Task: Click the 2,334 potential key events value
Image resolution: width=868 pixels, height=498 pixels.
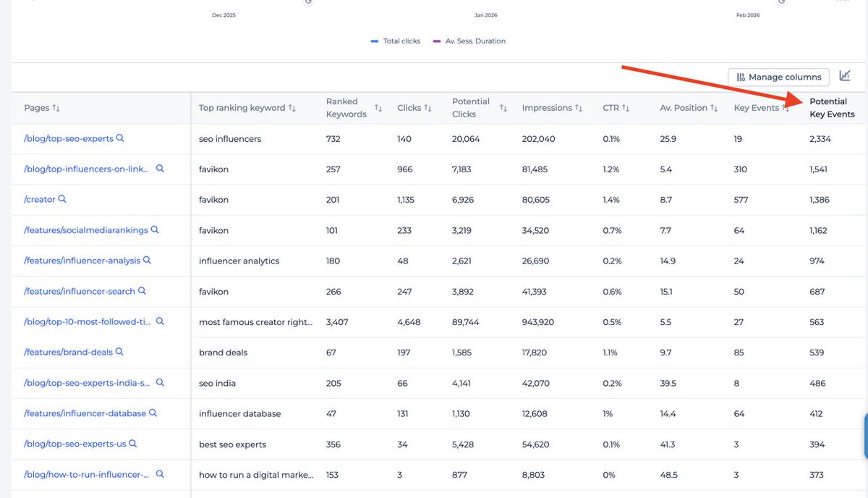Action: (820, 139)
